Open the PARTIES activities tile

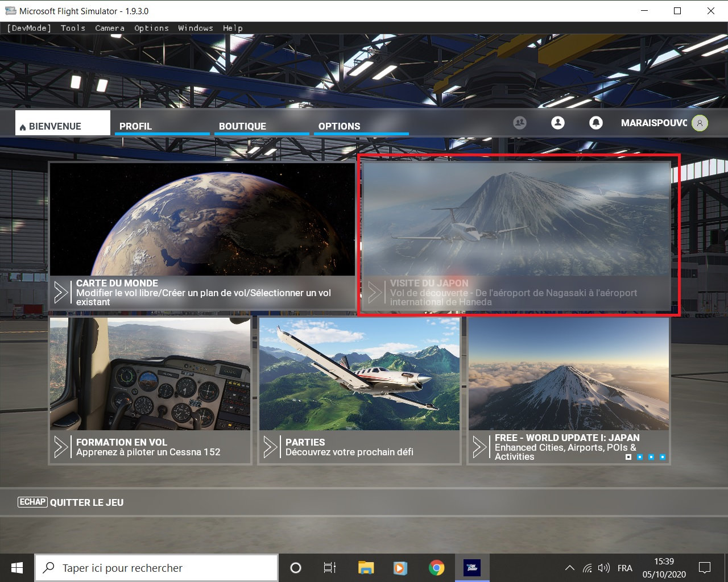359,391
